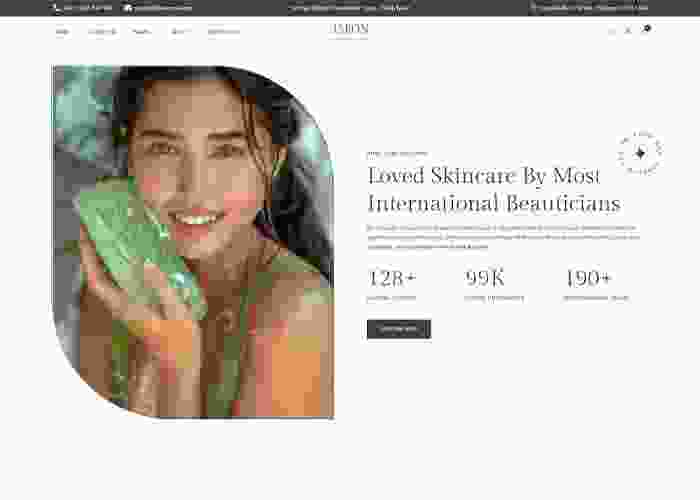Screen dimensions: 700x500
Task: Open the search icon in header
Action: pos(611,31)
